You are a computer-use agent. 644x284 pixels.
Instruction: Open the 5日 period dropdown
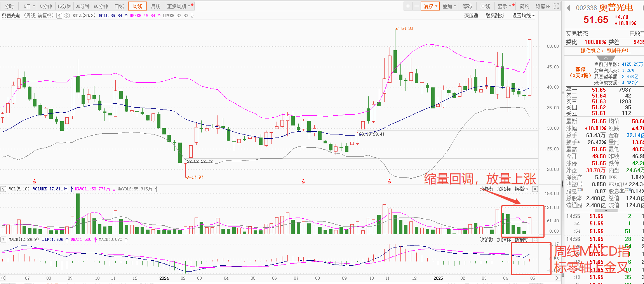[x=29, y=6]
